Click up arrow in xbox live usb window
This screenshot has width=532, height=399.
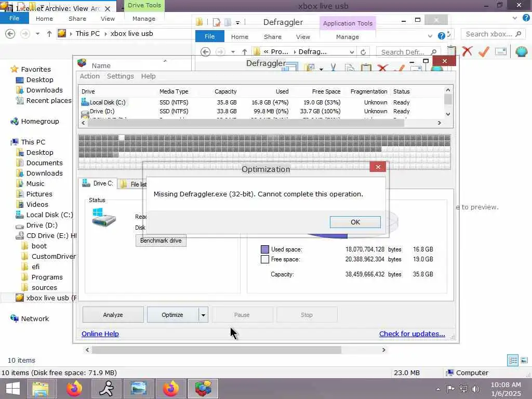[49, 34]
